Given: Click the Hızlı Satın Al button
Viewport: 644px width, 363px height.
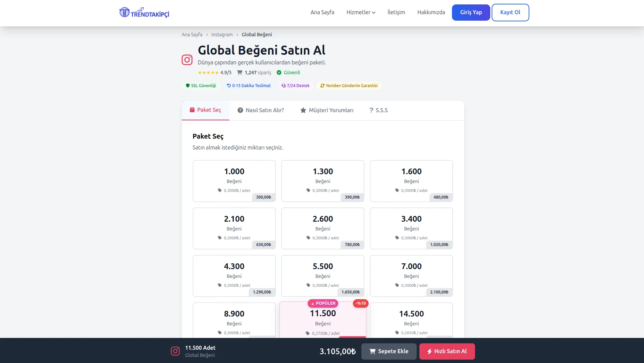Looking at the screenshot, I should [x=447, y=351].
